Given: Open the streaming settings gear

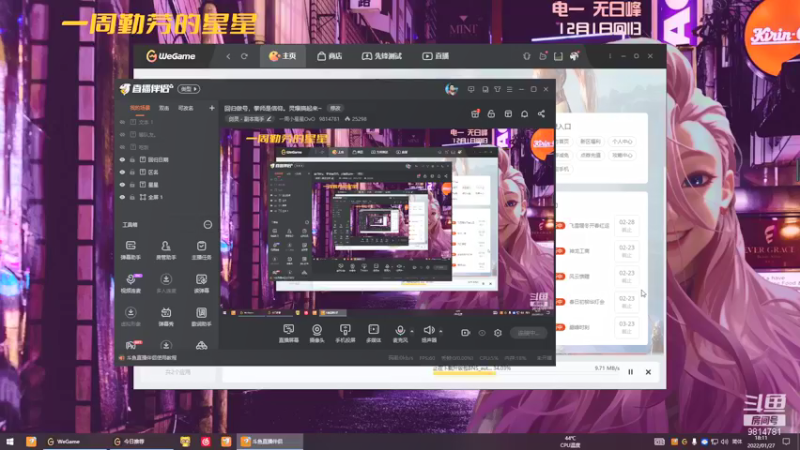Looking at the screenshot, I should (497, 333).
